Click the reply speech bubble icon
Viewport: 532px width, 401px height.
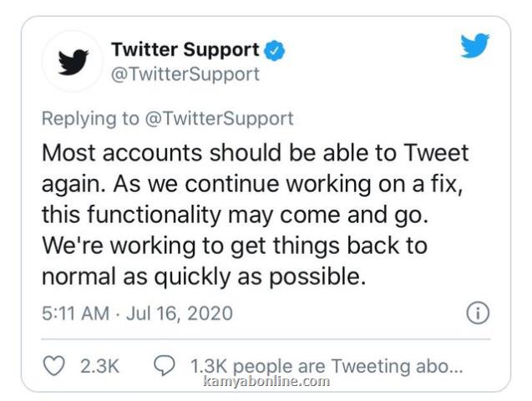(x=165, y=365)
